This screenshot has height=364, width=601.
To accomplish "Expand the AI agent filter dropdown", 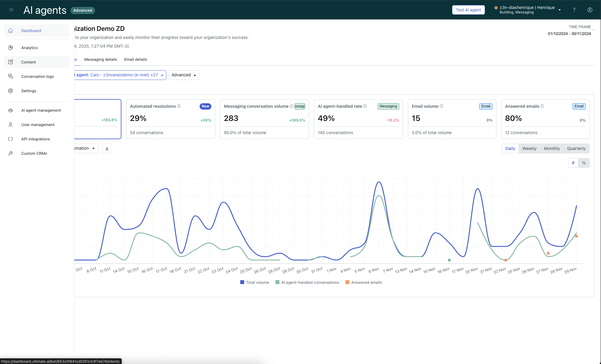I will [x=162, y=75].
